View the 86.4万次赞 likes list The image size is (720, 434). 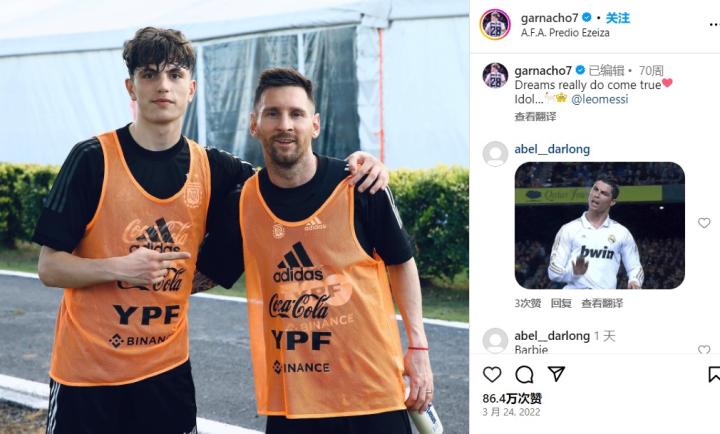point(512,398)
